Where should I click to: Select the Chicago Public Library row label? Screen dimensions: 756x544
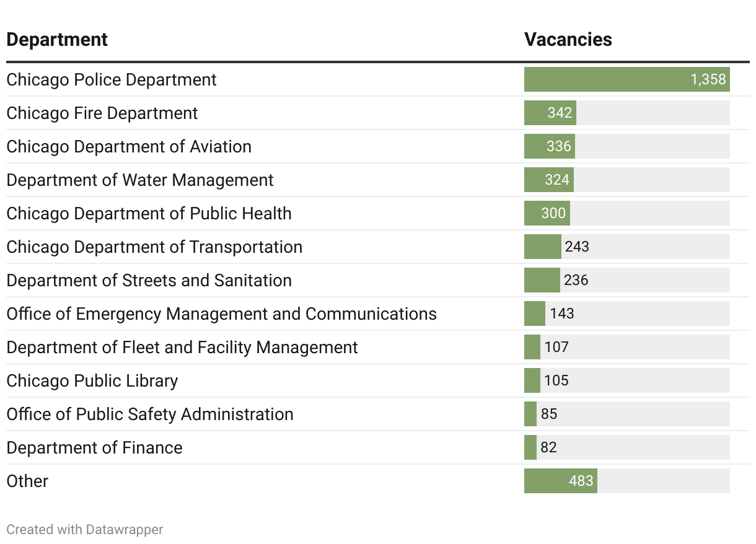tap(92, 381)
